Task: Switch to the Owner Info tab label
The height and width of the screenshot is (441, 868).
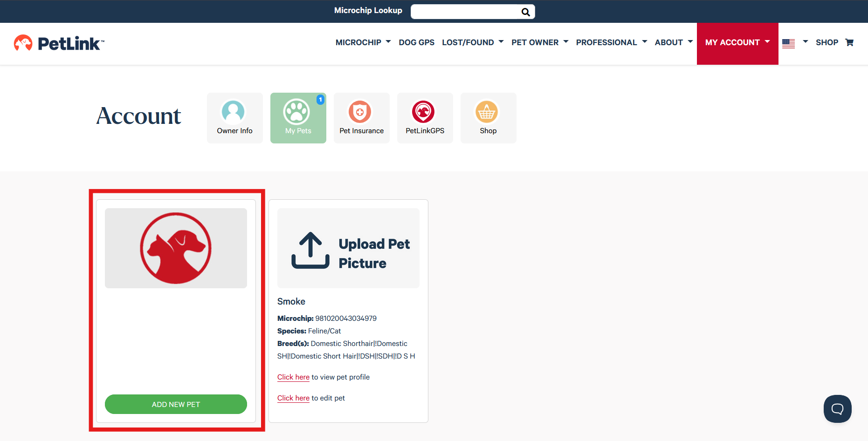Action: pos(234,131)
